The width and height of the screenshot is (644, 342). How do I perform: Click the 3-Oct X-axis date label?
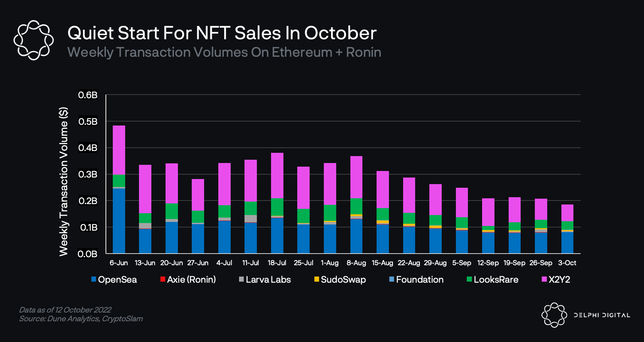(x=567, y=263)
